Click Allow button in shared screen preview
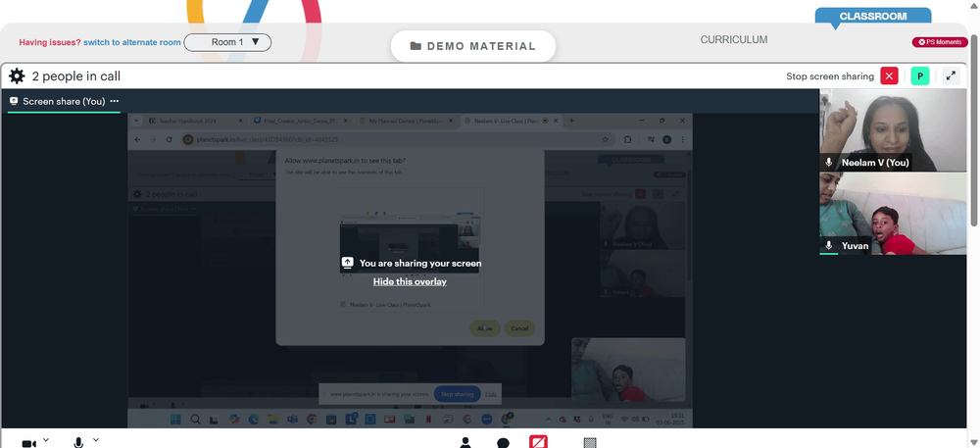980x448 pixels. point(485,328)
